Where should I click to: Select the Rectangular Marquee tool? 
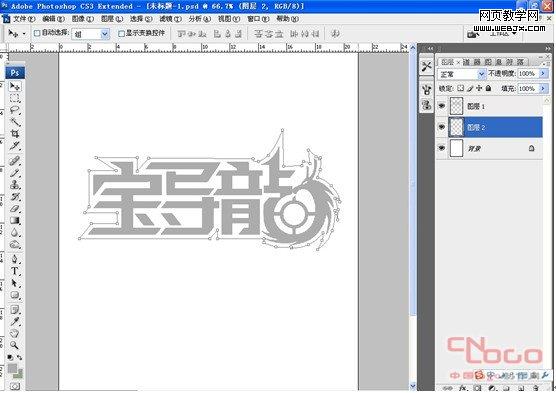15,98
